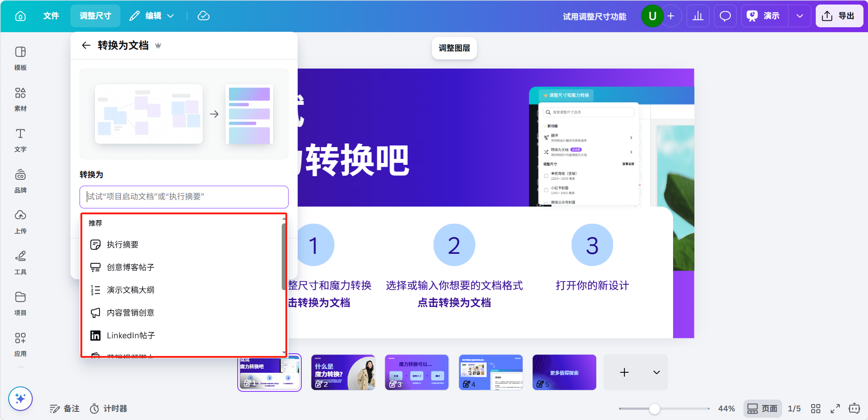Viewport: 868px width, 420px height.
Task: Open the 文件 file menu
Action: click(x=51, y=16)
